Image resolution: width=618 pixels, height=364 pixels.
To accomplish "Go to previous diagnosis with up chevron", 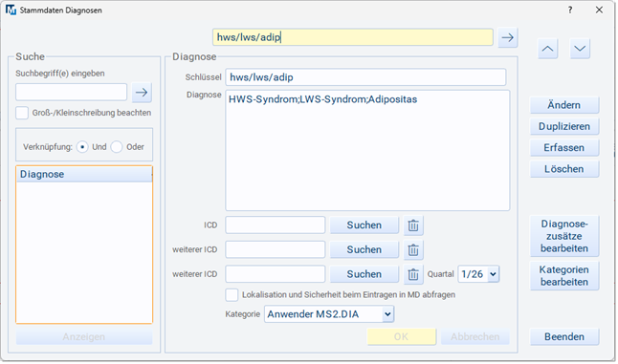I will (x=547, y=49).
